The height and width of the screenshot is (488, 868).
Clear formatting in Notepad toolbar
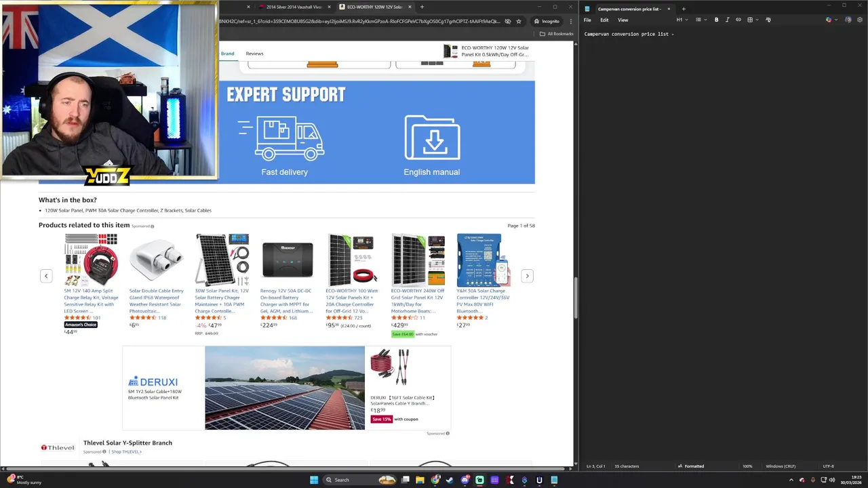[768, 20]
